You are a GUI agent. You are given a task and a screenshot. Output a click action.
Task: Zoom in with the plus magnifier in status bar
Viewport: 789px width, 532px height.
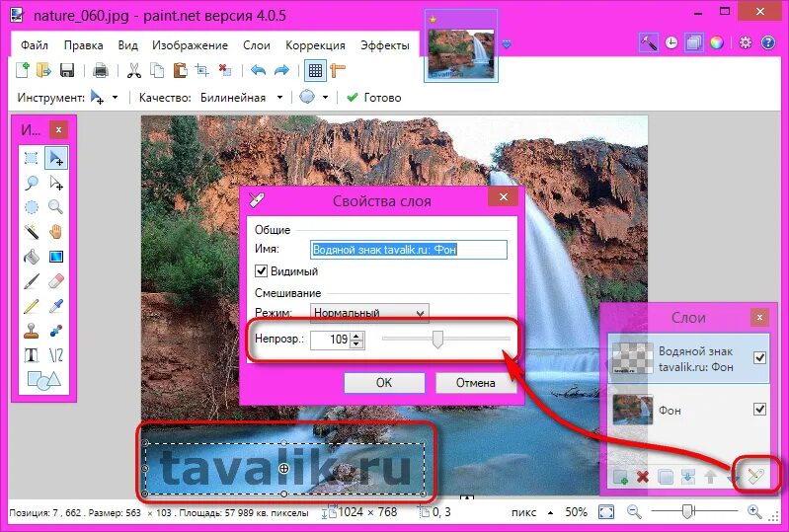point(754,512)
